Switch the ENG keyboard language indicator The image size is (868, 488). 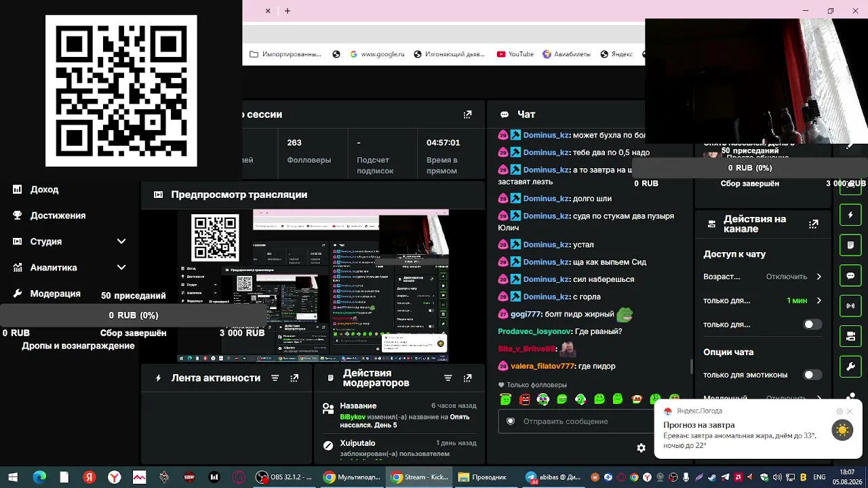[x=819, y=477]
